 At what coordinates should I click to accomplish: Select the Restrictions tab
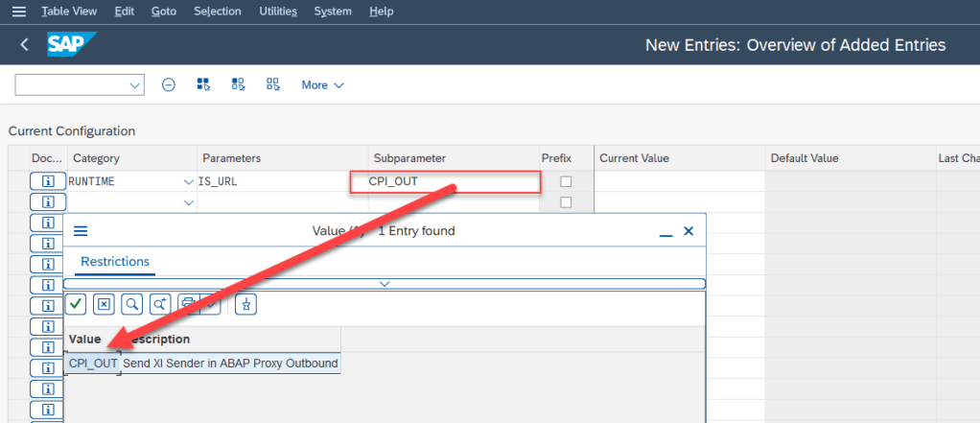(x=115, y=261)
